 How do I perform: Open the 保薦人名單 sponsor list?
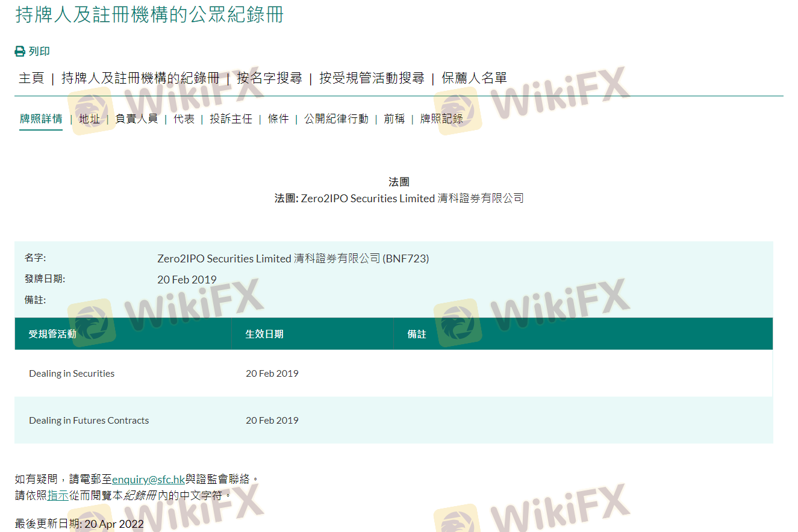(x=474, y=78)
